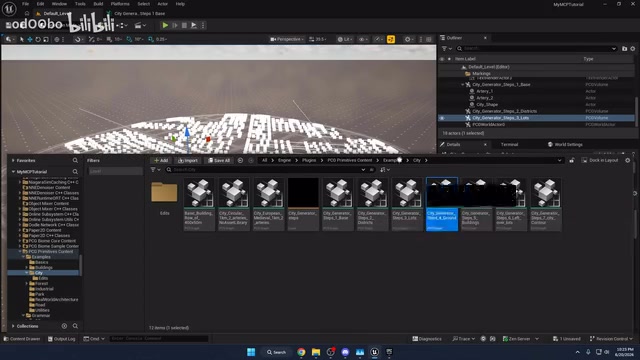Open the asset filter funnel dropdown

pos(155,170)
